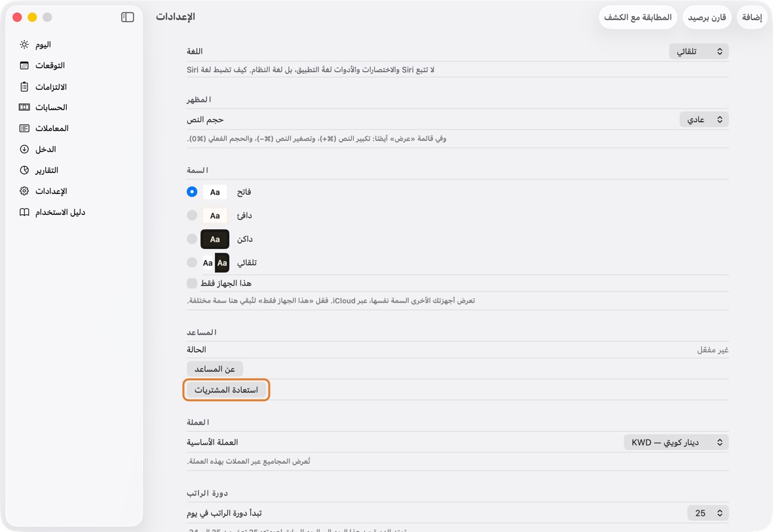Click the إضافة toolbar button
Screen dimensions: 773x532
pyautogui.click(x=752, y=17)
